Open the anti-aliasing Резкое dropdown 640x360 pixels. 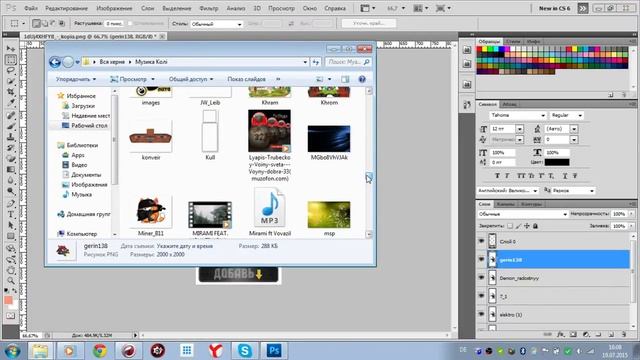(x=574, y=191)
